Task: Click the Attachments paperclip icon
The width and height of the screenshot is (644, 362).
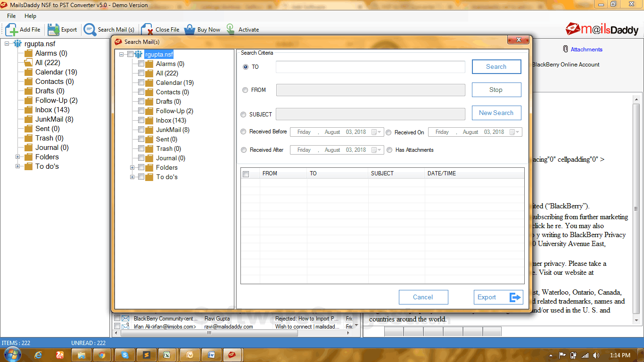Action: tap(566, 49)
